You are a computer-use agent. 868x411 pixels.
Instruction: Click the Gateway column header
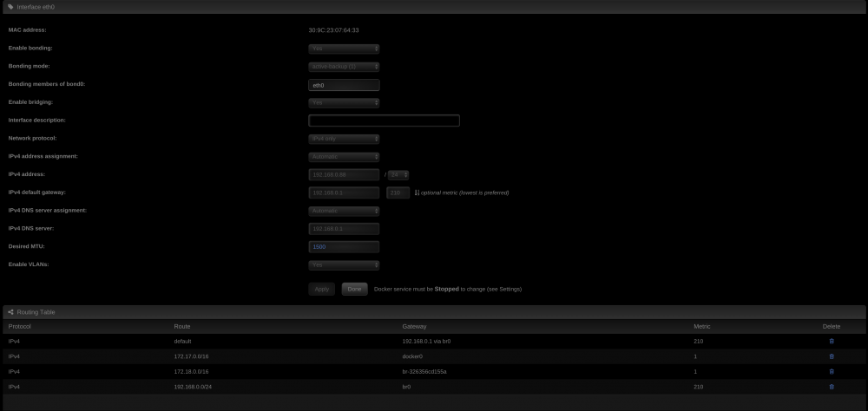(x=415, y=326)
